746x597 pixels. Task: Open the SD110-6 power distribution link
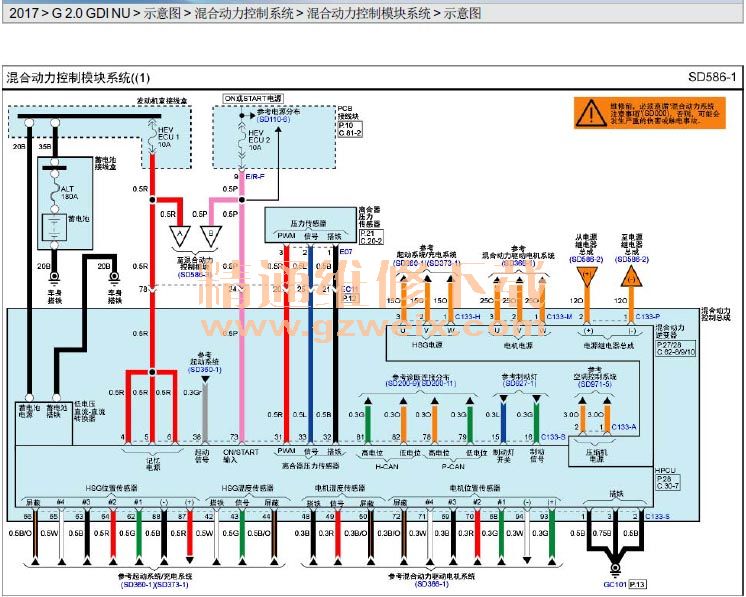click(274, 119)
